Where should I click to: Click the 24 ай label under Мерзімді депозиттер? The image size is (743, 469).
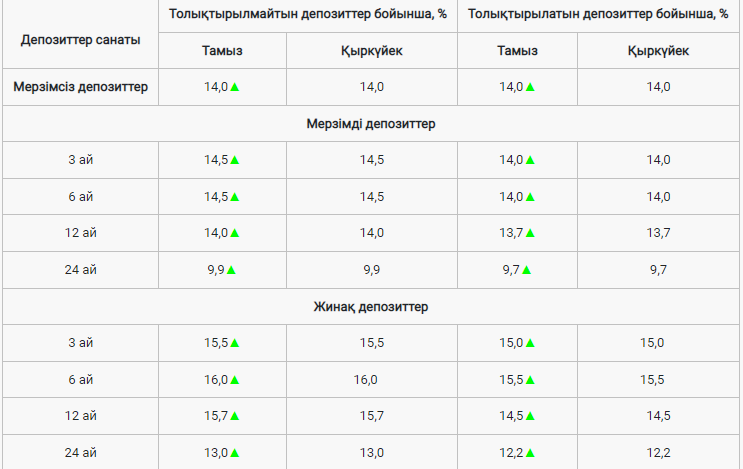click(81, 270)
